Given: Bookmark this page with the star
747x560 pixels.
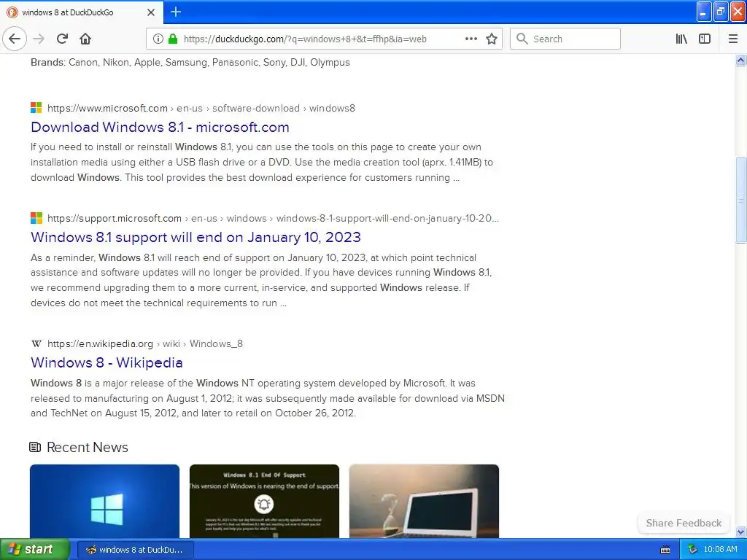Looking at the screenshot, I should tap(492, 39).
